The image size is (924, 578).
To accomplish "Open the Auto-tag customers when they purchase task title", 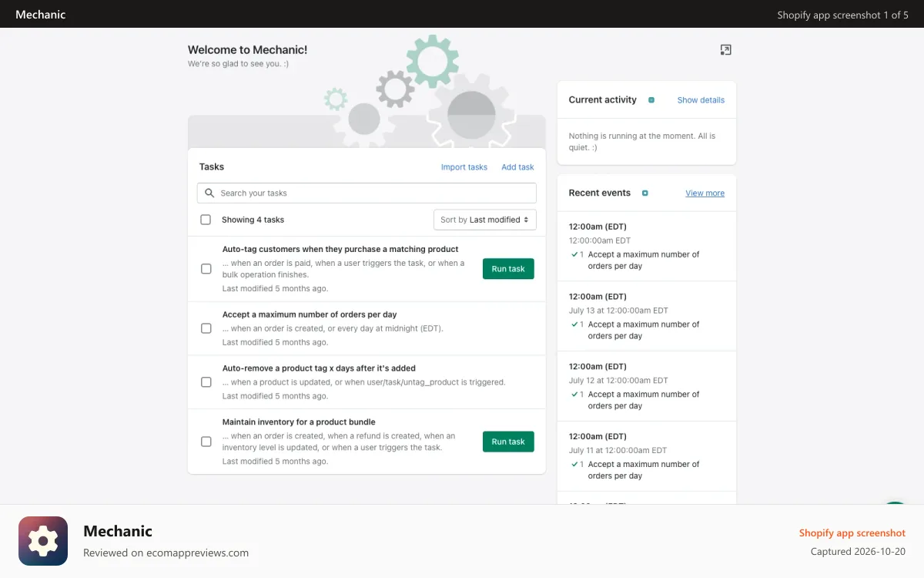I will coord(340,250).
